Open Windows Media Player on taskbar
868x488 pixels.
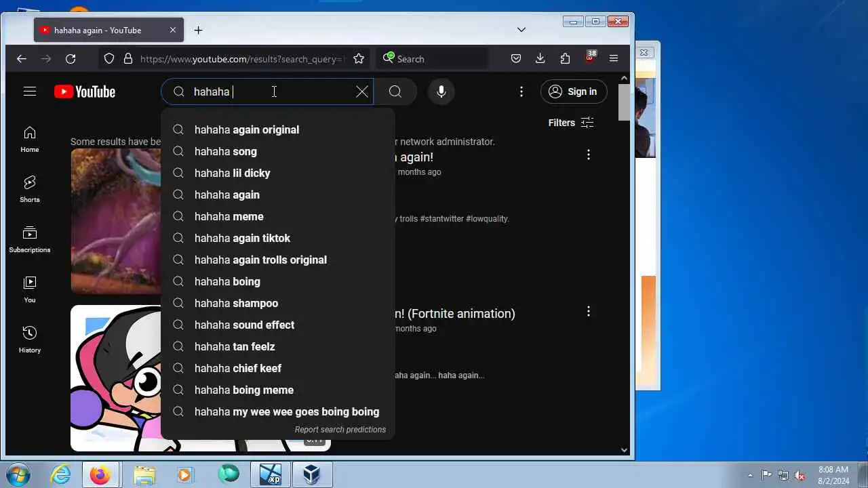click(184, 474)
